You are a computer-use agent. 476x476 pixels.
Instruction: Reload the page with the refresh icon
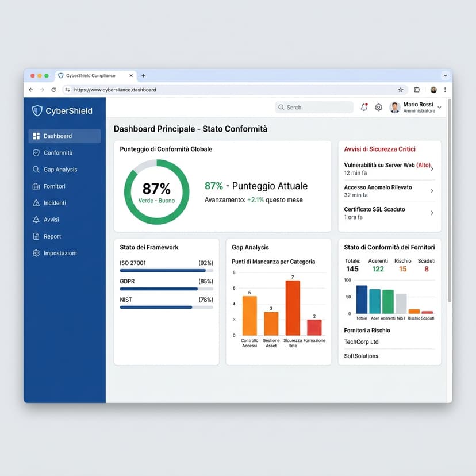(53, 90)
